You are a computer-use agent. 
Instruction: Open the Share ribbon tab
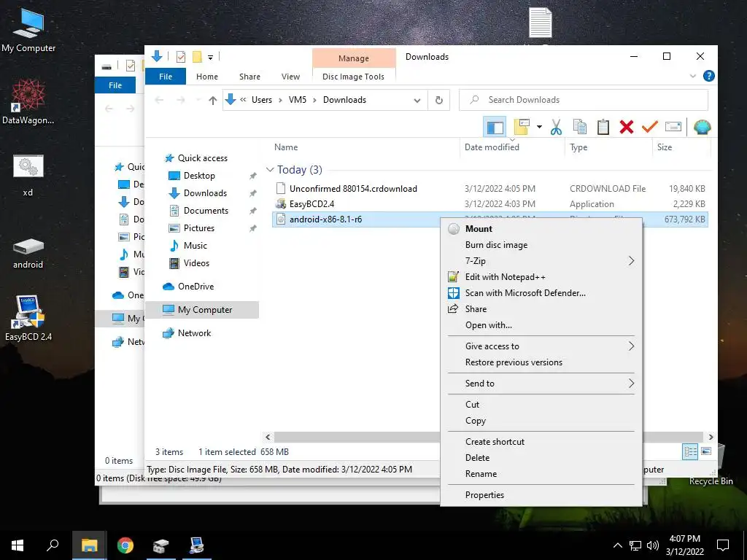[249, 76]
